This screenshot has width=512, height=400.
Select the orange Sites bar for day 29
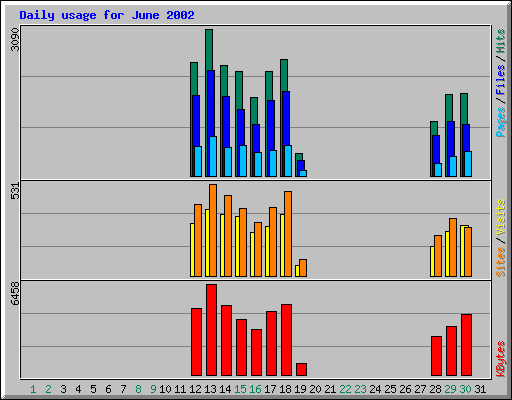click(453, 247)
